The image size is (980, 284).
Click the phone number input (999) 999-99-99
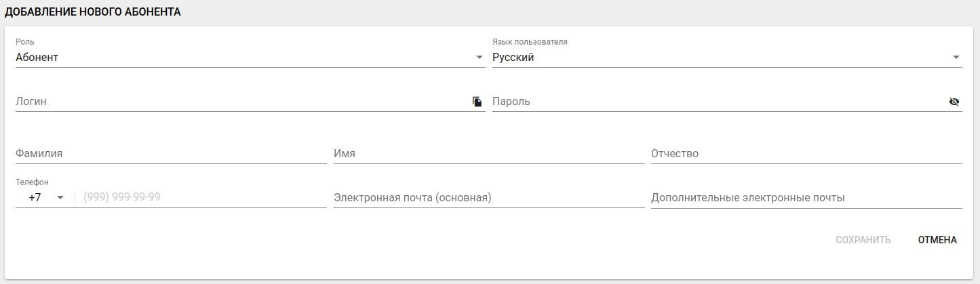pyautogui.click(x=202, y=198)
